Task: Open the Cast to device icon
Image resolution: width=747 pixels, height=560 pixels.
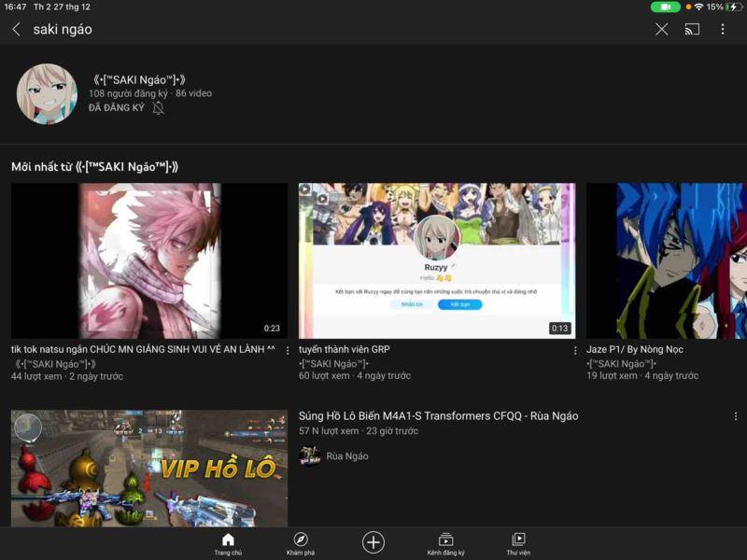Action: [x=692, y=30]
